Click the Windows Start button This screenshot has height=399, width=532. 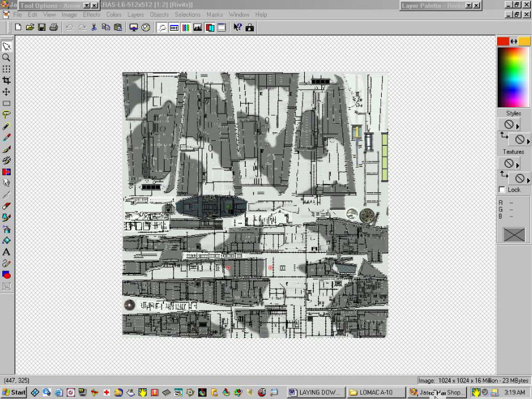click(14, 392)
